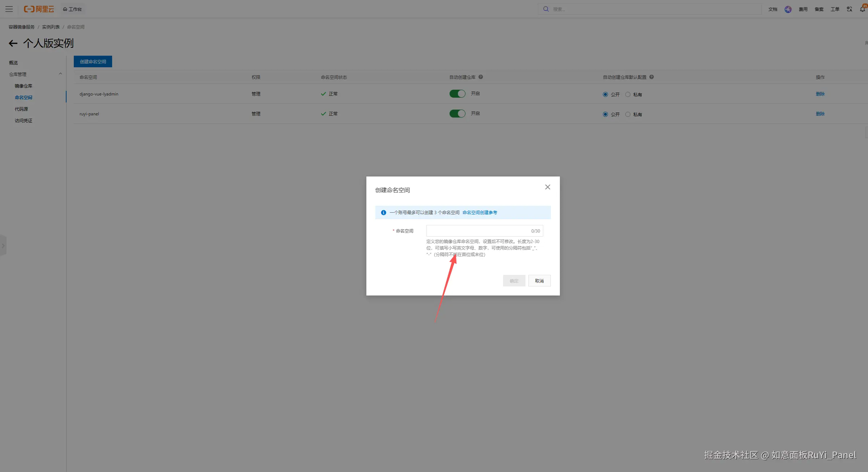Click the 命名空间状态 column header
This screenshot has width=868, height=472.
click(334, 77)
